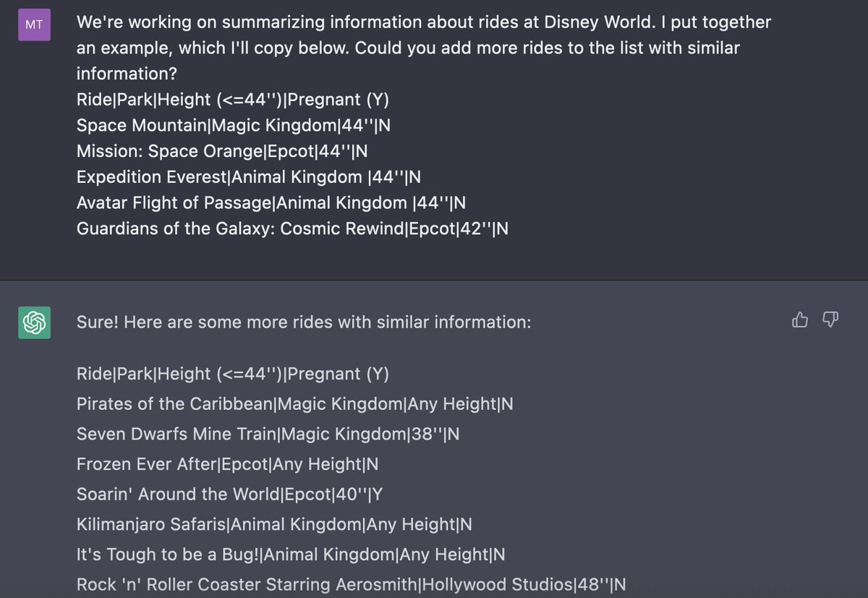Click the Guardians of the Galaxy: Cosmic Rewind line
The height and width of the screenshot is (598, 868).
coord(292,228)
